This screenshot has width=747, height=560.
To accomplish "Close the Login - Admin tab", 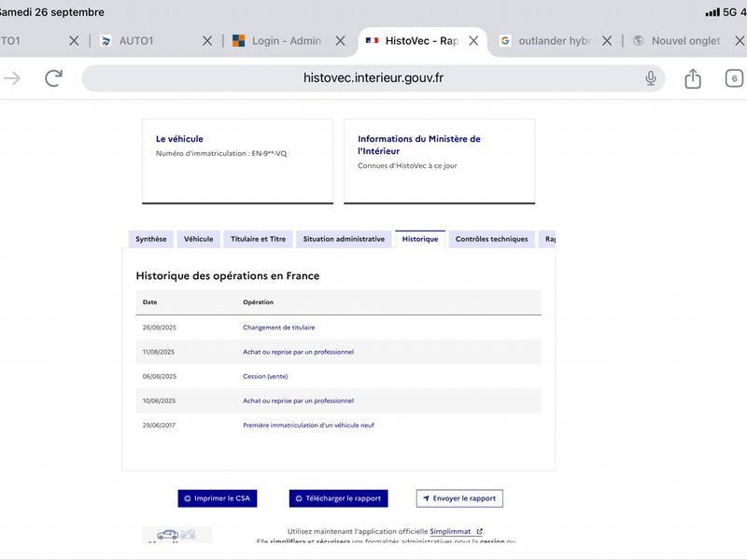I will (340, 41).
